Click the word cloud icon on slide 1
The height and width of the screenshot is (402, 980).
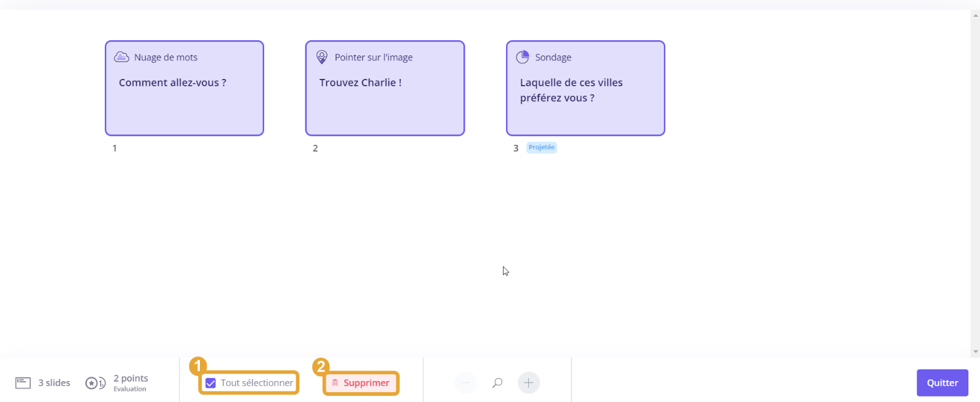click(x=122, y=57)
